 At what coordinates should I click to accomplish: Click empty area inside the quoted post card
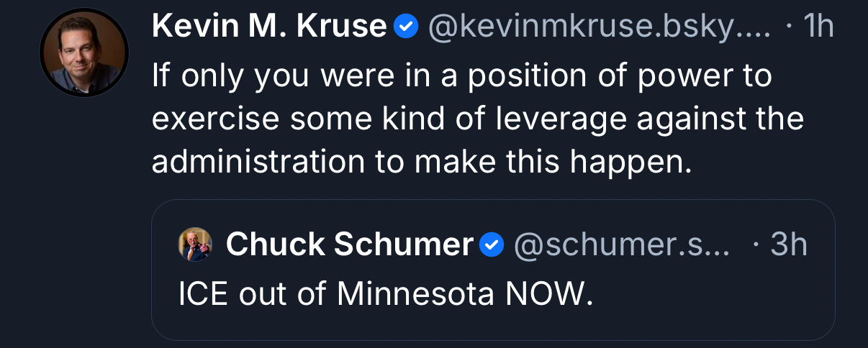(720, 302)
